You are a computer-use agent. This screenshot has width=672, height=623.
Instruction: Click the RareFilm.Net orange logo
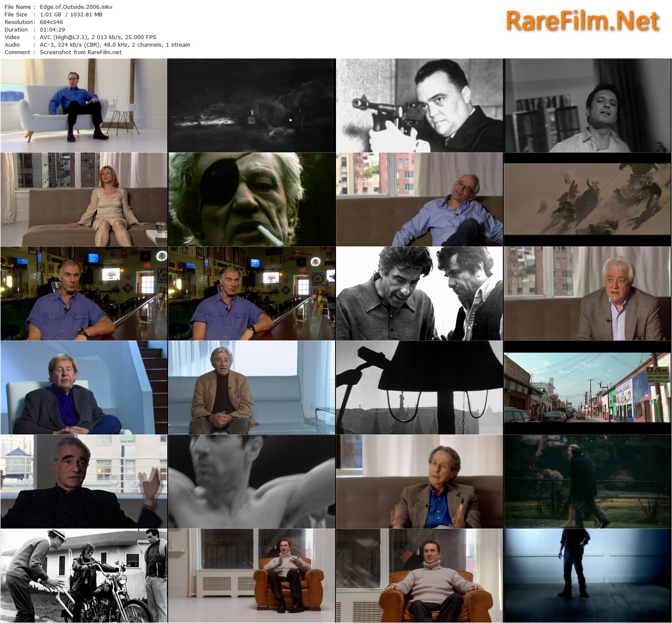tap(582, 21)
